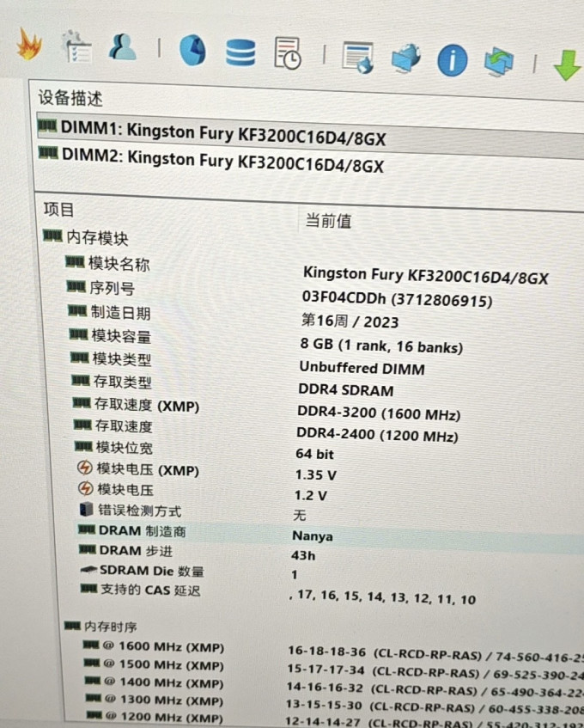
Task: Click the 设备描述 header
Action: tap(70, 98)
